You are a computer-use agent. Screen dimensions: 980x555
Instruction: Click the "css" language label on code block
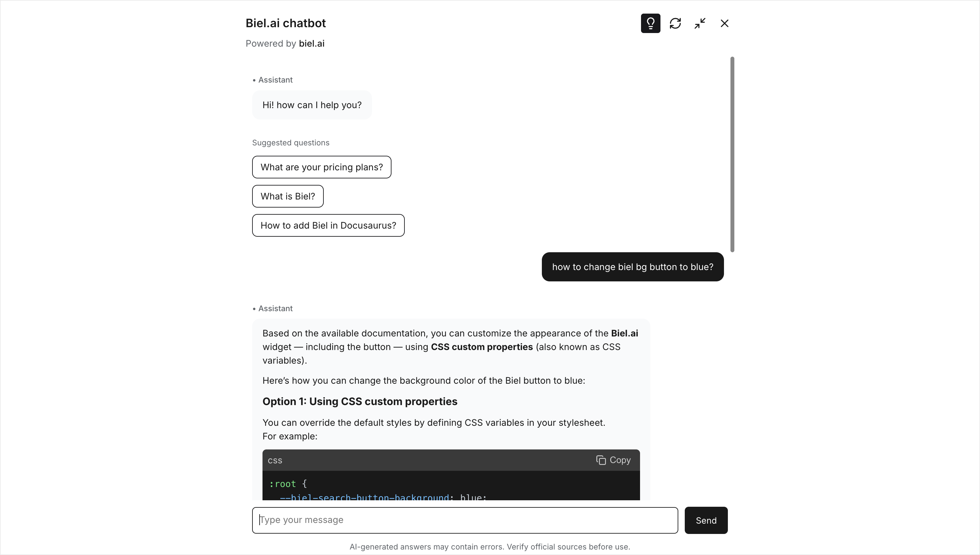pyautogui.click(x=275, y=460)
